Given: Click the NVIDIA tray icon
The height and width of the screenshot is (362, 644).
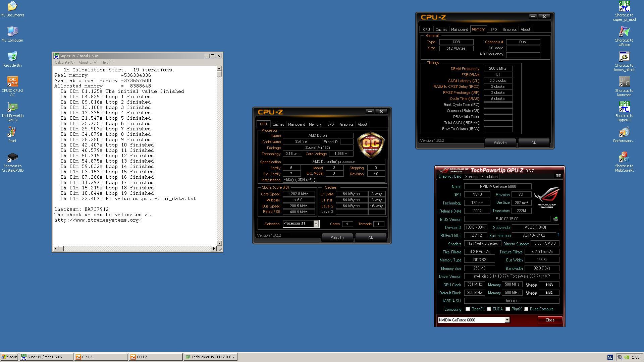Looking at the screenshot, I should point(626,357).
